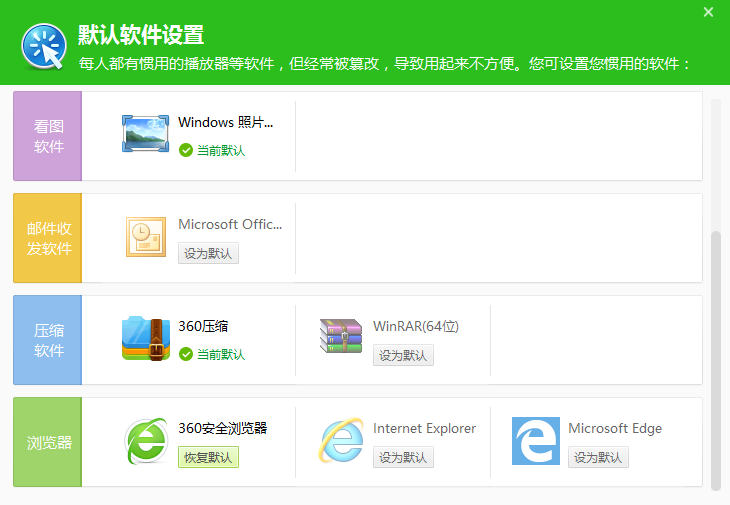
Task: Select the 看图软件 category tab
Action: coord(47,136)
